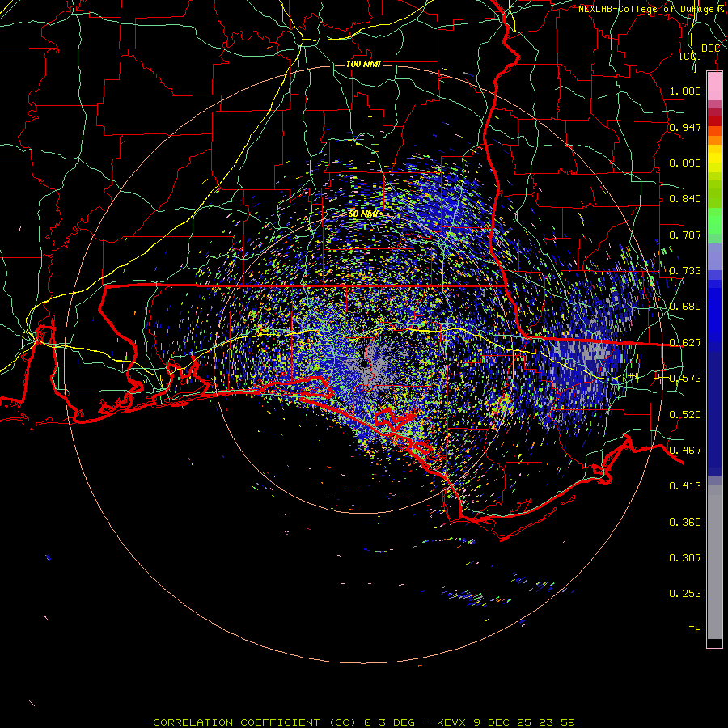Click the 0.787 legend value
The height and width of the screenshot is (728, 728).
pyautogui.click(x=685, y=235)
